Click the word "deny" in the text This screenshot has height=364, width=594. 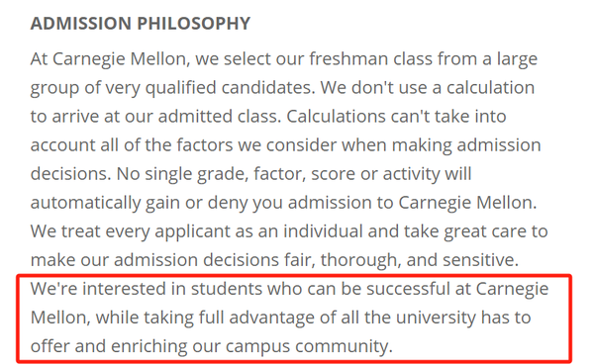(x=228, y=203)
